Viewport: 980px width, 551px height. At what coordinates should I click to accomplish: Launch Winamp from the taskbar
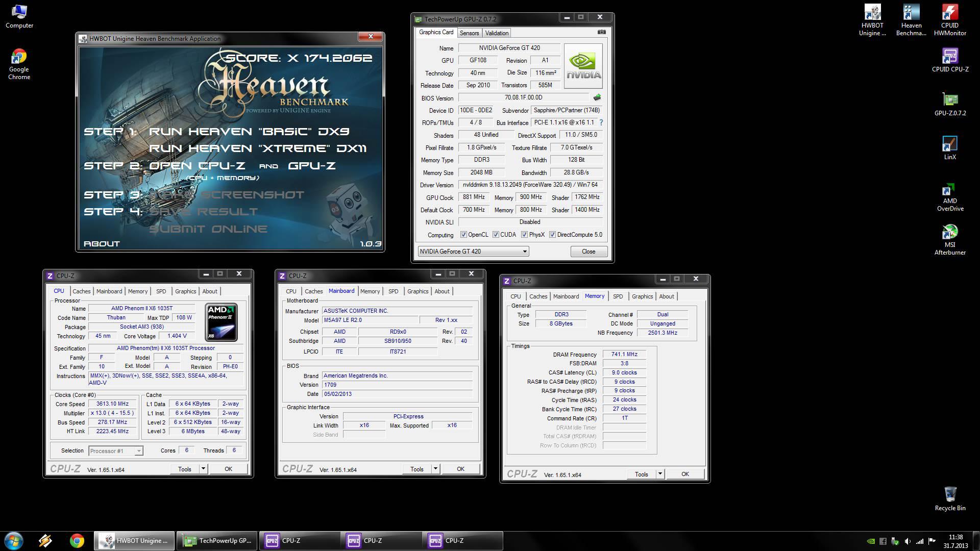click(x=45, y=541)
